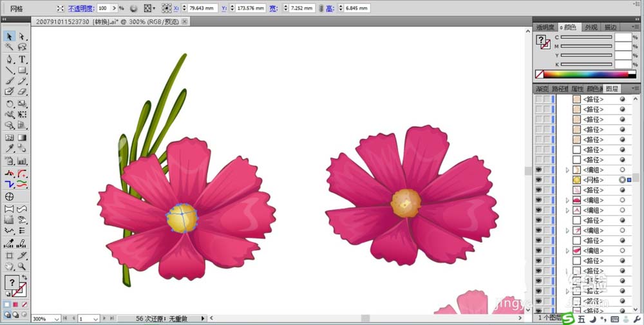Expand the 编组 row with the red lips thumbnail

[567, 200]
